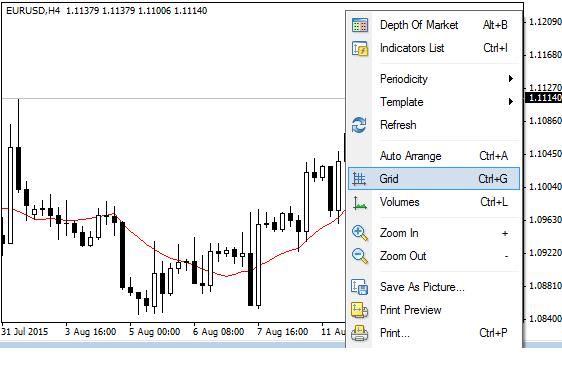Image resolution: width=562 pixels, height=384 pixels.
Task: Click the Save As Picture icon
Action: pos(359,287)
